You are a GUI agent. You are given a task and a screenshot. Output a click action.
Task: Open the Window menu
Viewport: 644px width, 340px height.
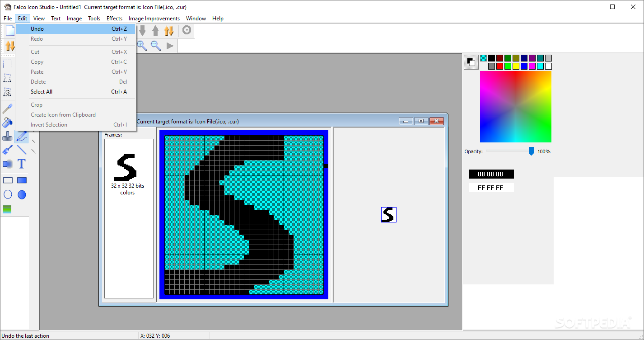[196, 19]
